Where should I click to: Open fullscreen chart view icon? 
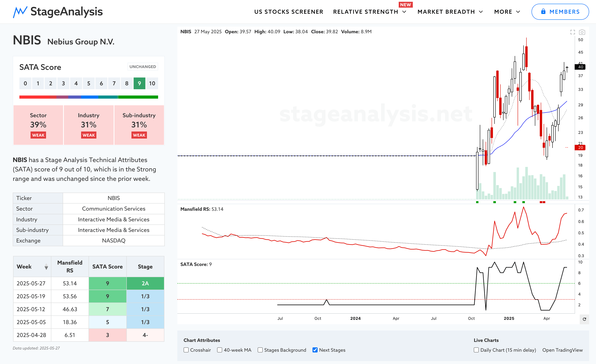tap(572, 32)
